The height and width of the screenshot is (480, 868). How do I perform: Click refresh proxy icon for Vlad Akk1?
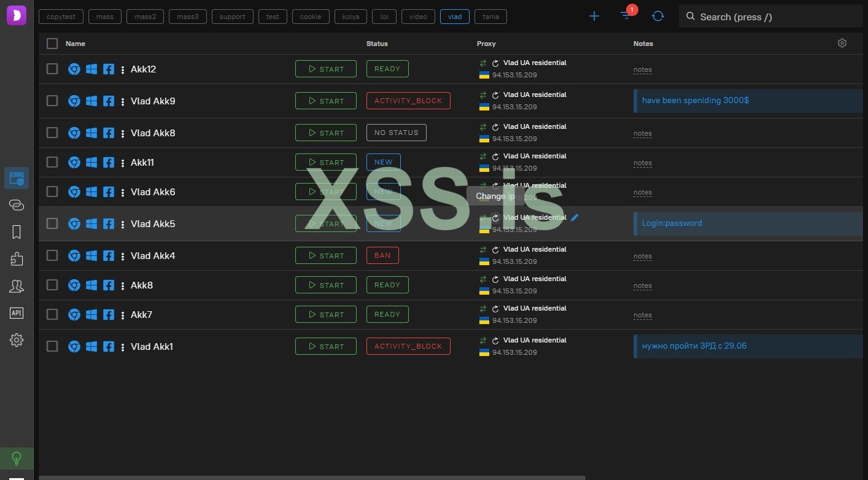pos(495,341)
